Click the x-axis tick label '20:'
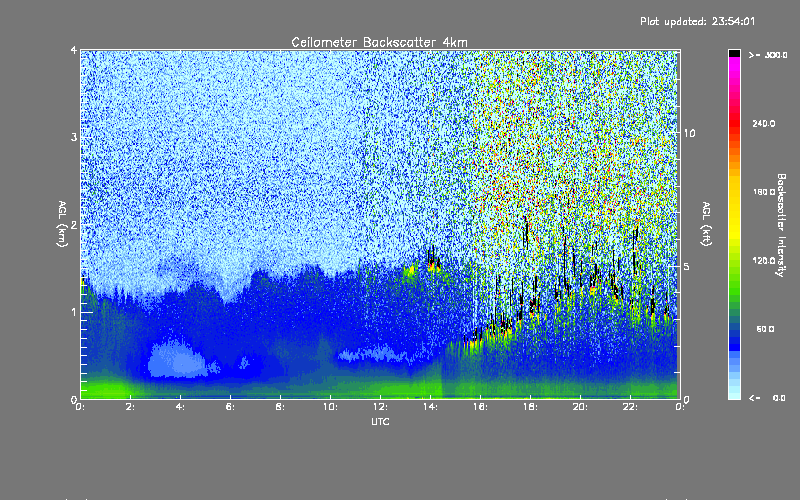The image size is (800, 500). (x=581, y=407)
